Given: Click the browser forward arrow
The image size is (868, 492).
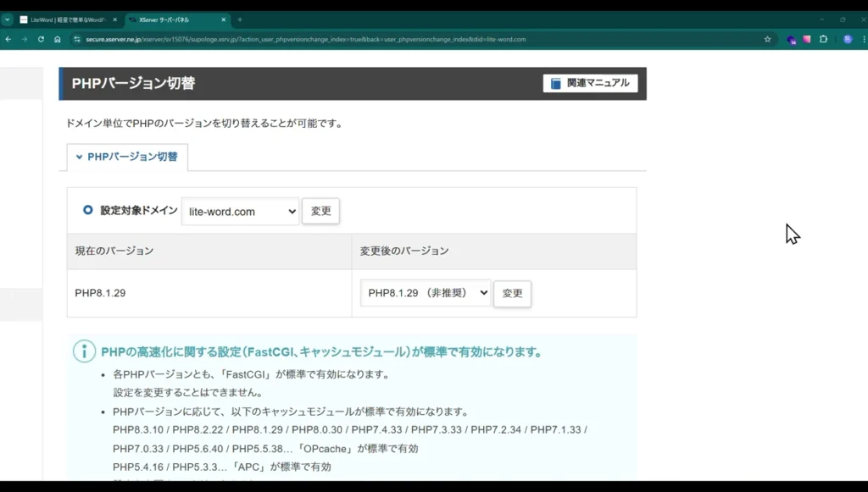Looking at the screenshot, I should 24,39.
